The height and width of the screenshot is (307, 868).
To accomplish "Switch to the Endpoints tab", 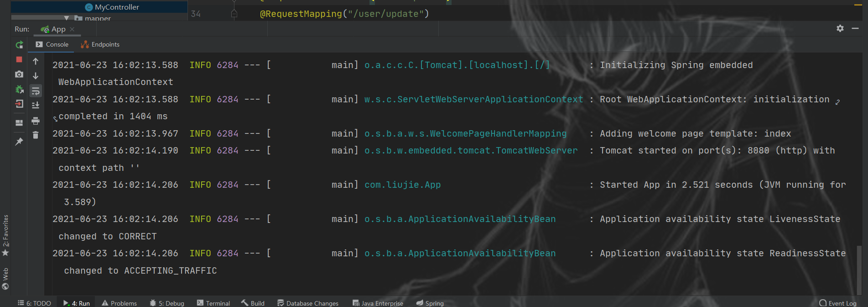I will click(x=100, y=44).
